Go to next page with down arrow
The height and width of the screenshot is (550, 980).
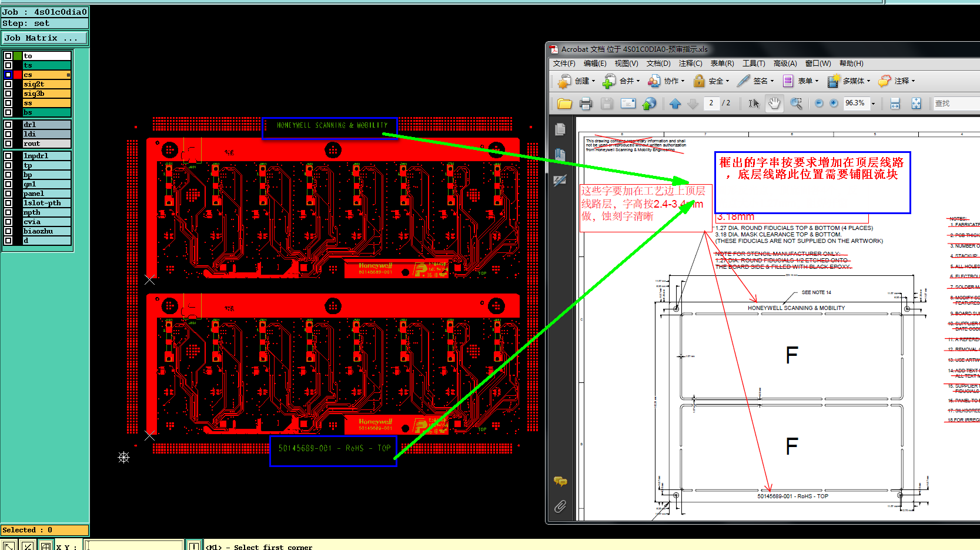click(x=693, y=104)
